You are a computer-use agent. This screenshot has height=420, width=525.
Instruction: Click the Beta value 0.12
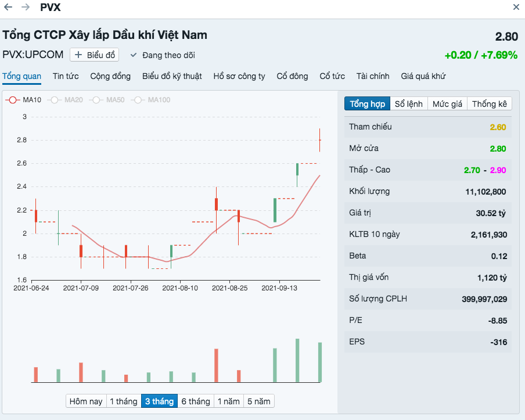click(499, 256)
